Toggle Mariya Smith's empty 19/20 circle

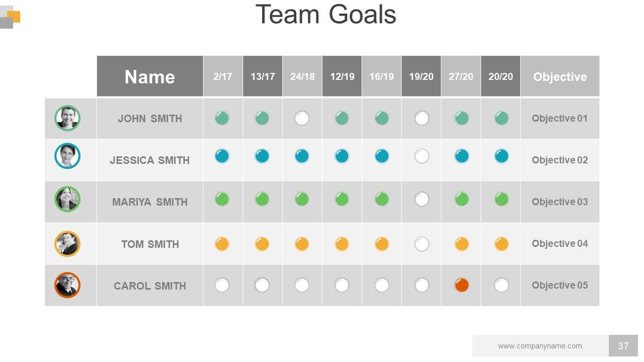(x=422, y=199)
